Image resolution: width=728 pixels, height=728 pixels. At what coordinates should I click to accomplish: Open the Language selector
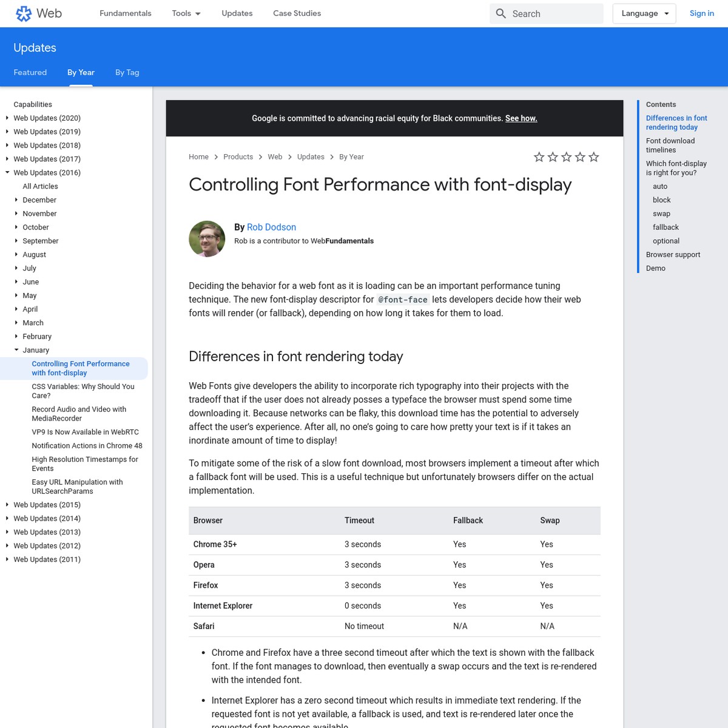644,13
